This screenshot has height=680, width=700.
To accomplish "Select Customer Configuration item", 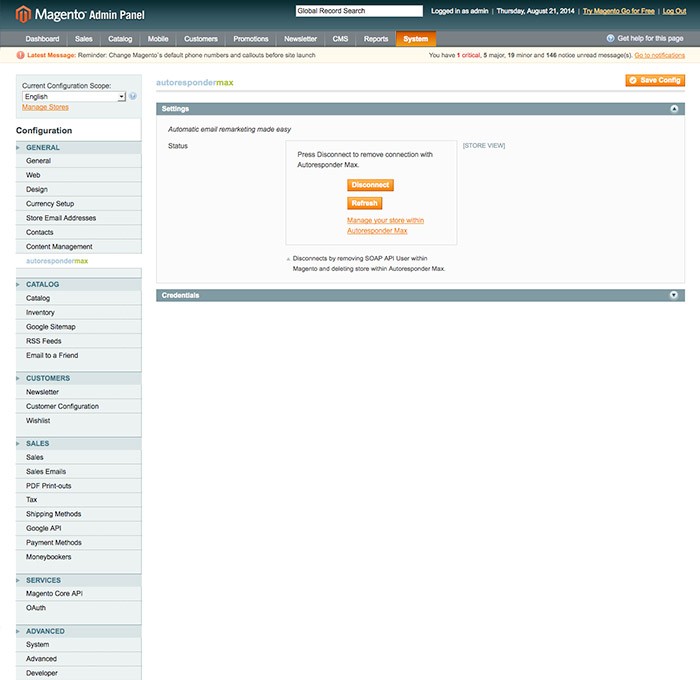I will pos(79,406).
